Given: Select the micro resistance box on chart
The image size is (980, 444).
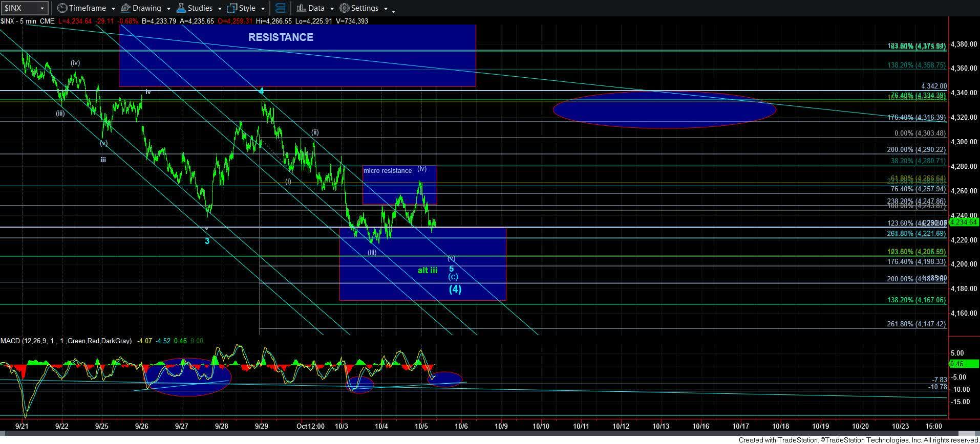Looking at the screenshot, I should pyautogui.click(x=399, y=185).
